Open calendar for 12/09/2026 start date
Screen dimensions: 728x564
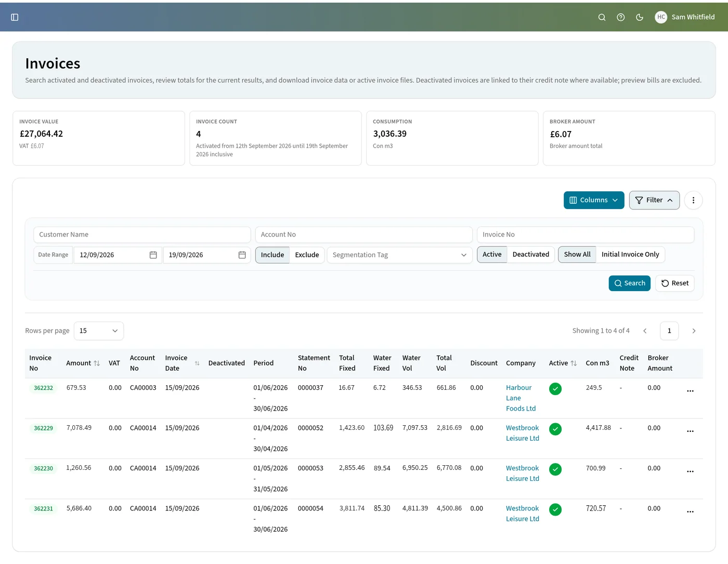[153, 255]
